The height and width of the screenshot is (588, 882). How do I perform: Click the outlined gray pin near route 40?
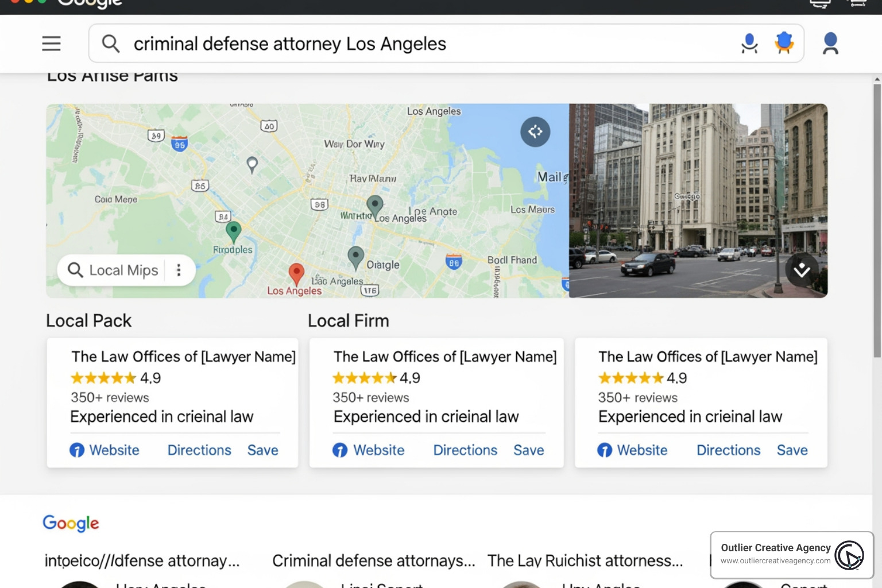pyautogui.click(x=252, y=165)
